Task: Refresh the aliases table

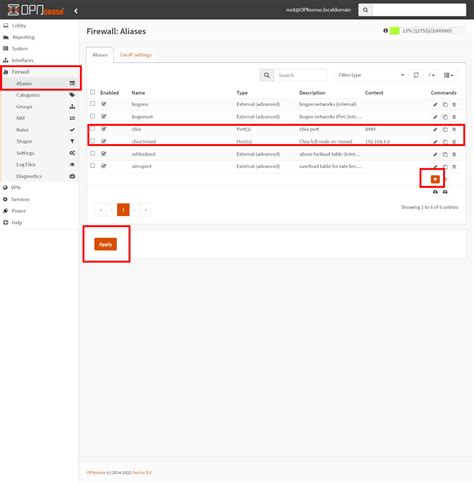Action: click(x=416, y=75)
